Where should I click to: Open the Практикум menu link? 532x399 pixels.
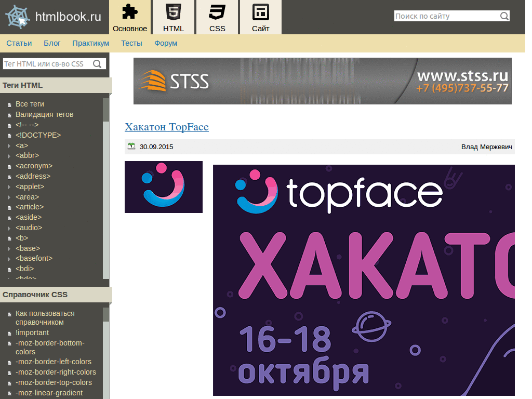(90, 43)
